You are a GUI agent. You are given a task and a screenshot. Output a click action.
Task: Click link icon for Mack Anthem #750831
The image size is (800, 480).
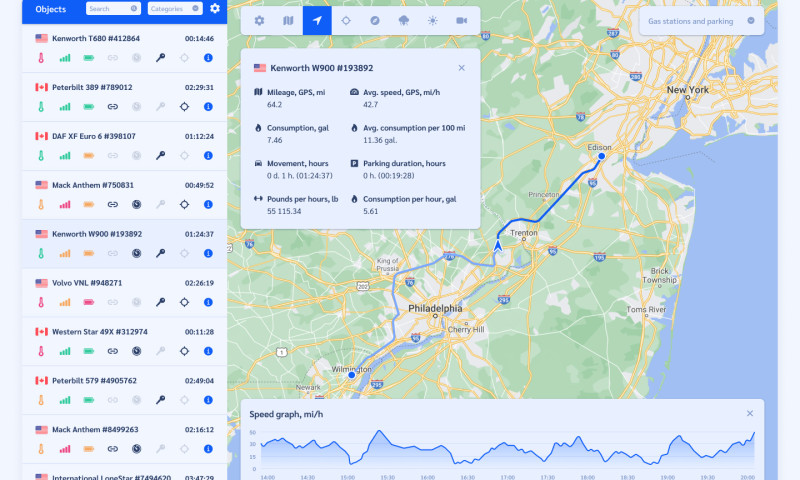113,205
